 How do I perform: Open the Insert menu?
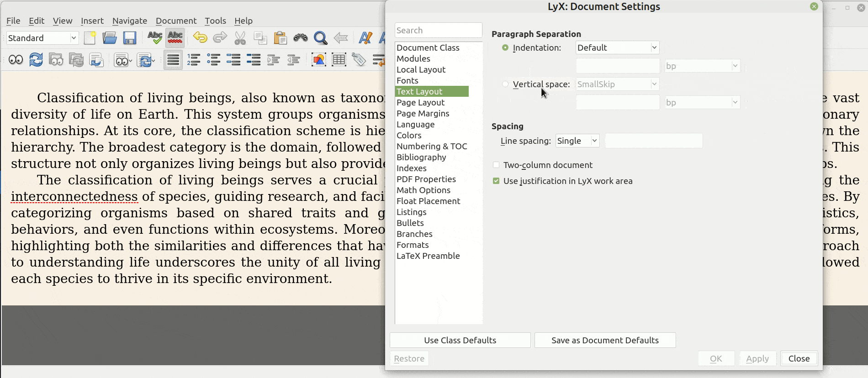coord(92,21)
